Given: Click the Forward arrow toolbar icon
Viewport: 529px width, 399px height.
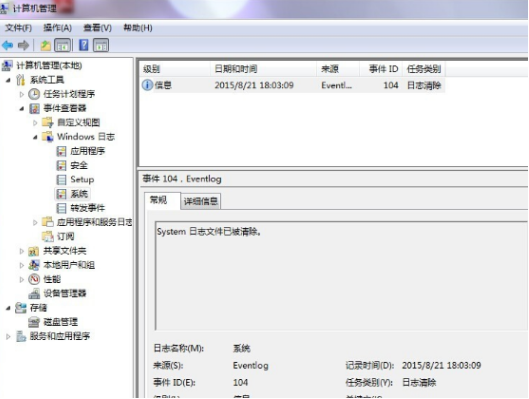Looking at the screenshot, I should coord(23,45).
